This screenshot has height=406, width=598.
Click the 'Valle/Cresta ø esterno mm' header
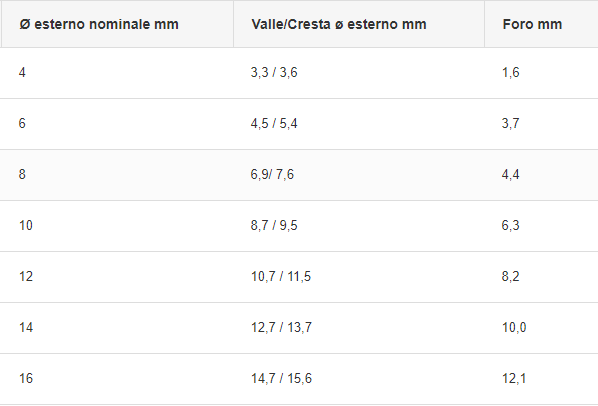pos(339,24)
